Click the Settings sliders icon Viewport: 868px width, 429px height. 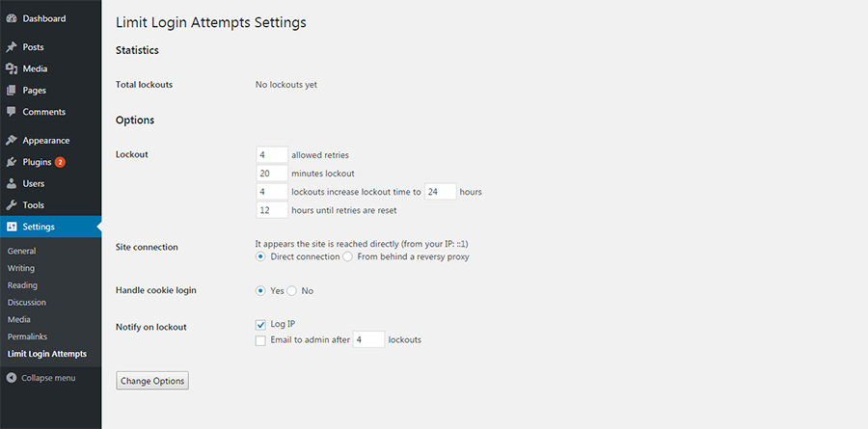pyautogui.click(x=11, y=227)
